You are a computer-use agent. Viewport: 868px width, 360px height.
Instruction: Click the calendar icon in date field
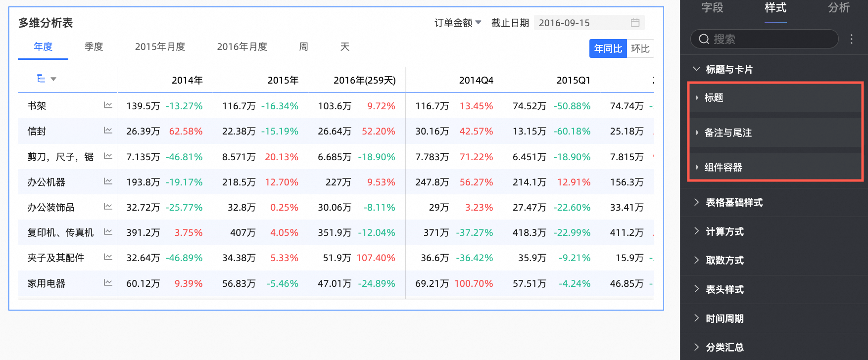click(x=635, y=23)
